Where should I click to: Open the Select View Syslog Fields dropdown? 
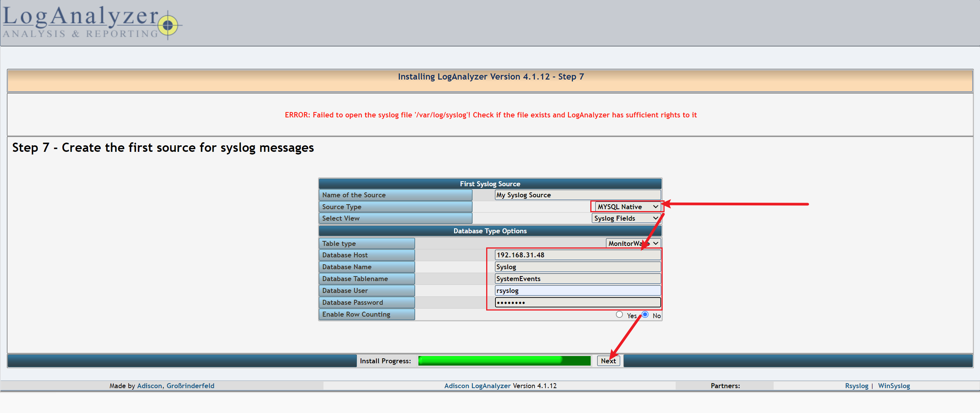(626, 218)
